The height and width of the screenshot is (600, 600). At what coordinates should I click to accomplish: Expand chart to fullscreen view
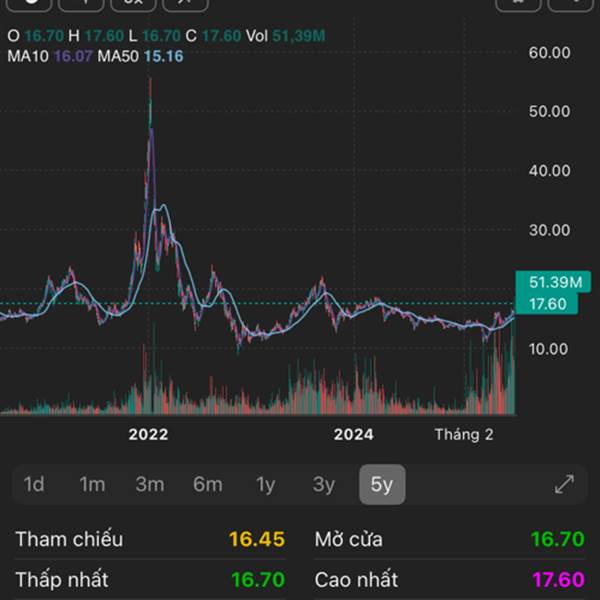(564, 484)
